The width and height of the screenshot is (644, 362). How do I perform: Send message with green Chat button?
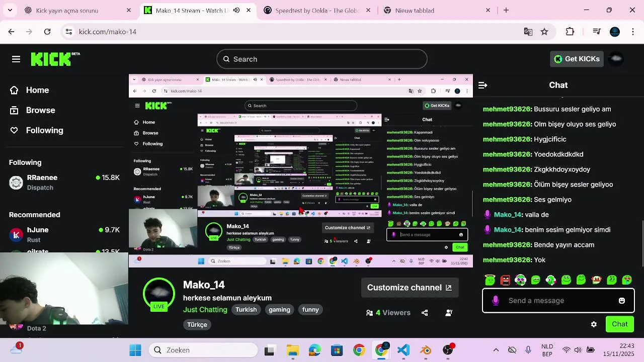[620, 324]
